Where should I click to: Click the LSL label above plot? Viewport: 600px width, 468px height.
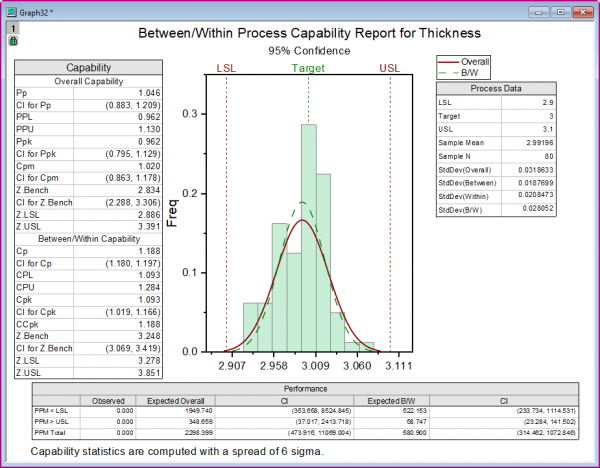tap(226, 68)
